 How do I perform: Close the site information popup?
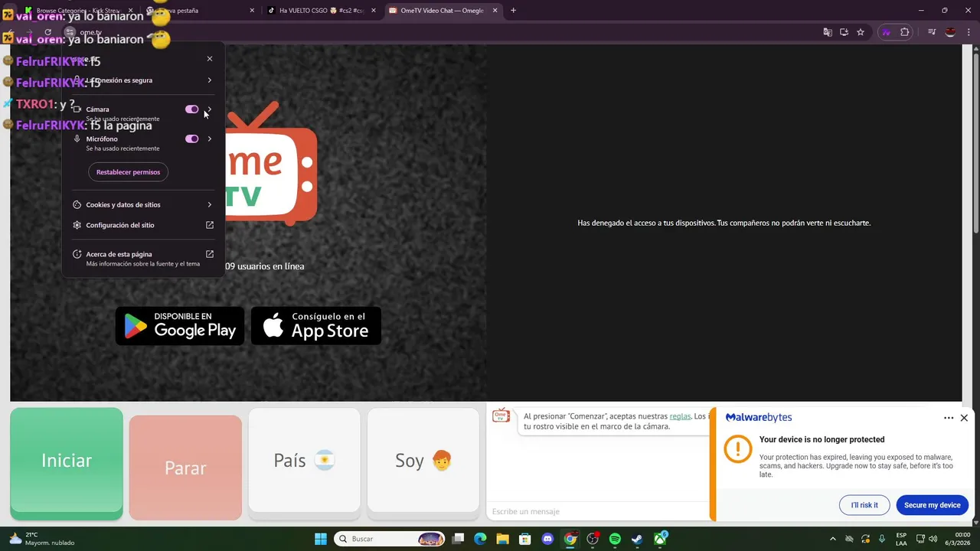pos(210,59)
